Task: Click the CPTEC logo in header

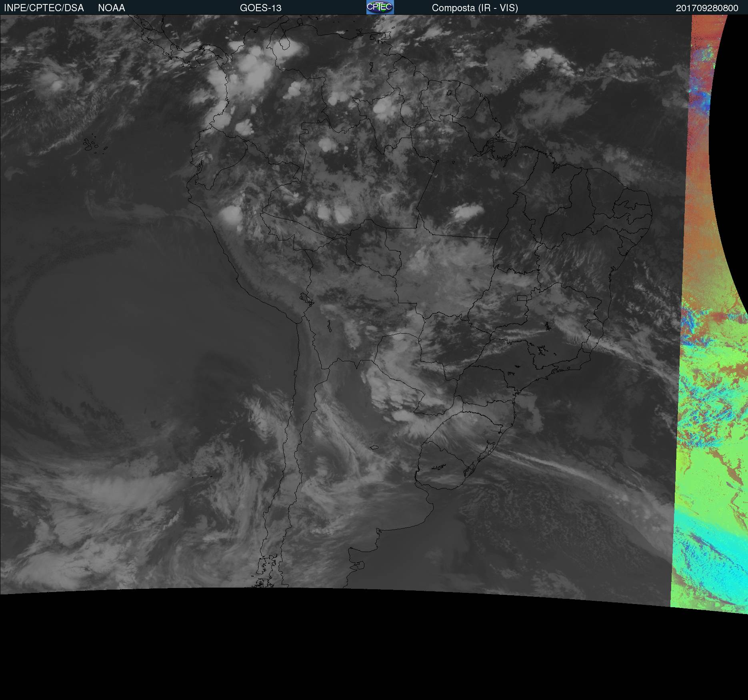Action: pos(380,7)
